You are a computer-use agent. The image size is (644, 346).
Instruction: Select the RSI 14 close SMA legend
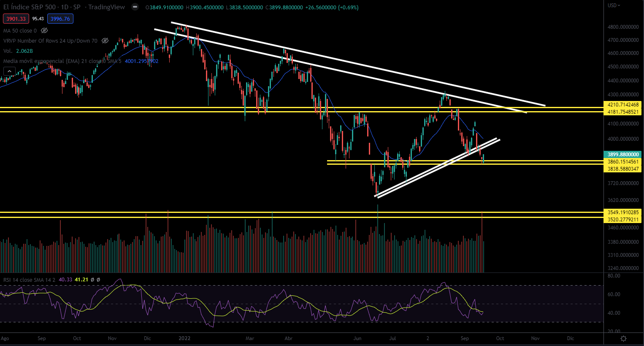[29, 280]
